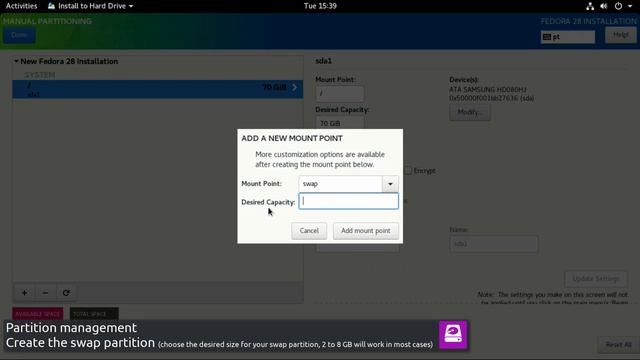Image resolution: width=640 pixels, height=360 pixels.
Task: Click the Help! button
Action: tap(620, 35)
